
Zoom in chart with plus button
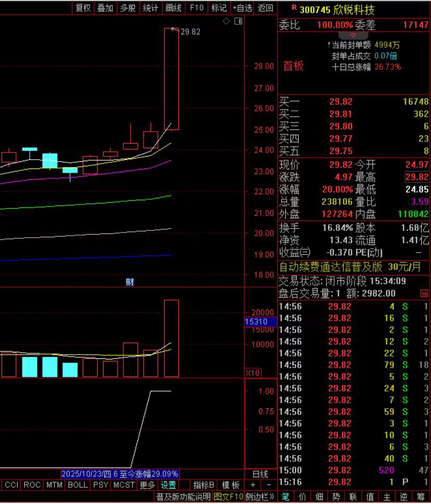point(253,485)
